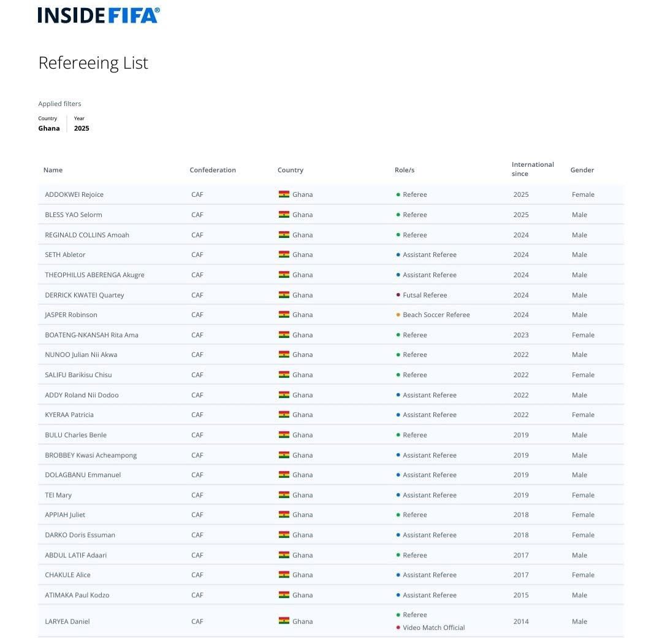
Task: Click the Role/s column header
Action: point(405,170)
